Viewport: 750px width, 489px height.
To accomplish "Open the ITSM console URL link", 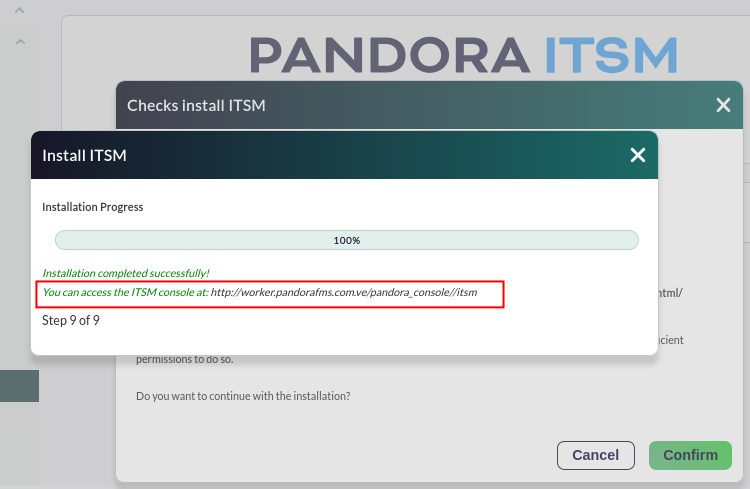I will point(344,292).
